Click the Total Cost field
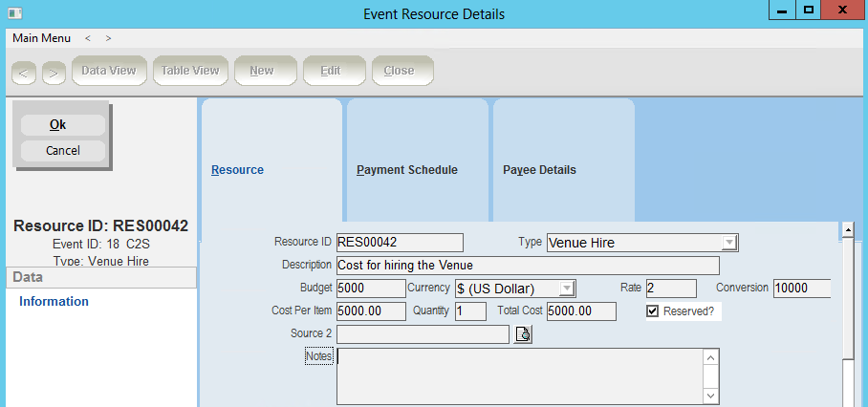This screenshot has width=868, height=407. (x=581, y=311)
